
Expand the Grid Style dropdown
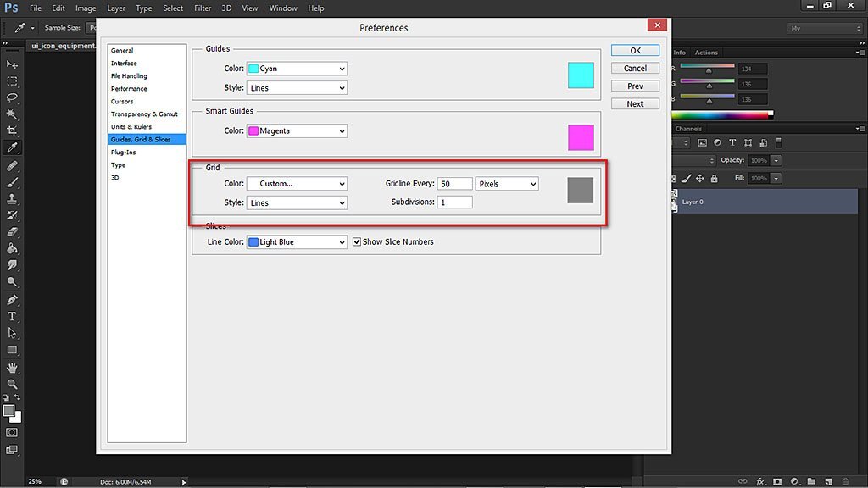coord(297,203)
